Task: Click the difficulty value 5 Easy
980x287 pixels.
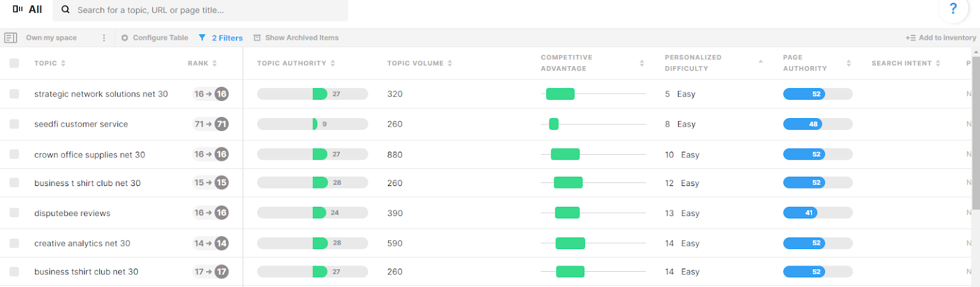Action: click(680, 94)
